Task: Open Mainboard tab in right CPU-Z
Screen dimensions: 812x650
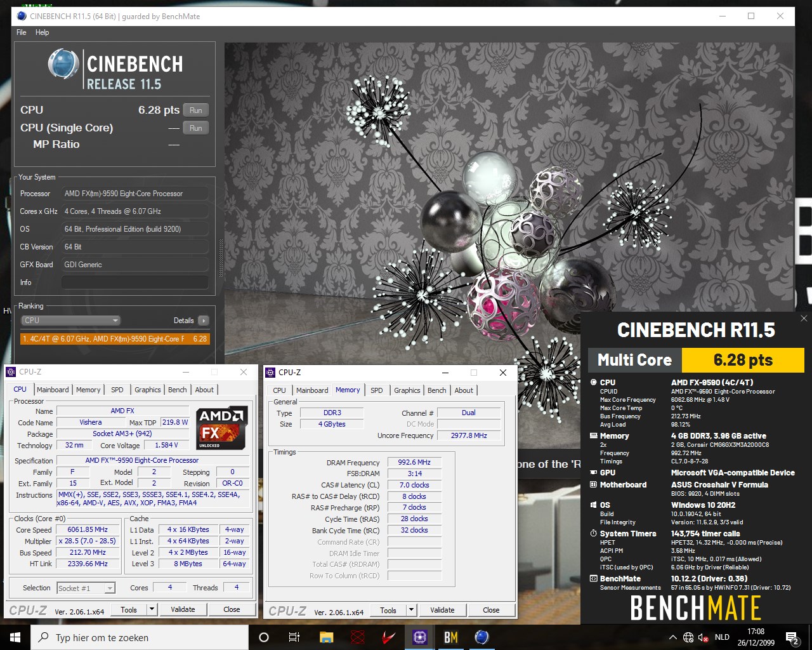Action: [312, 390]
